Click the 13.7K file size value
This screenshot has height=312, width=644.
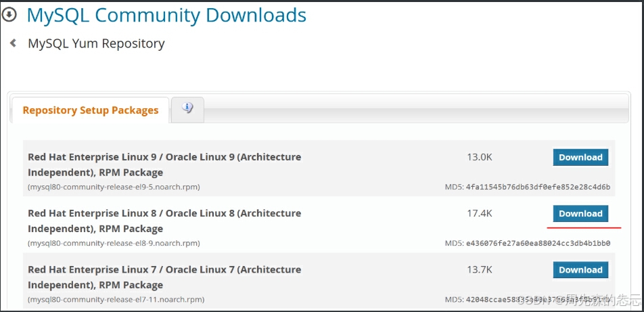coord(480,269)
